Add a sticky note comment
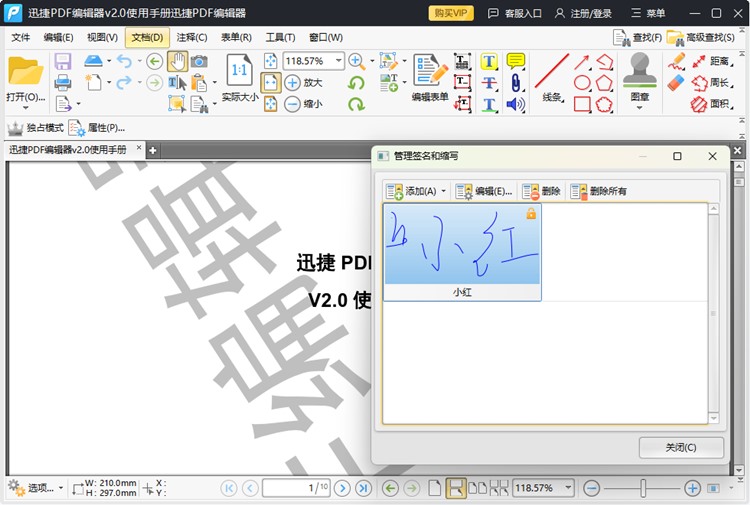This screenshot has height=505, width=750. (516, 61)
